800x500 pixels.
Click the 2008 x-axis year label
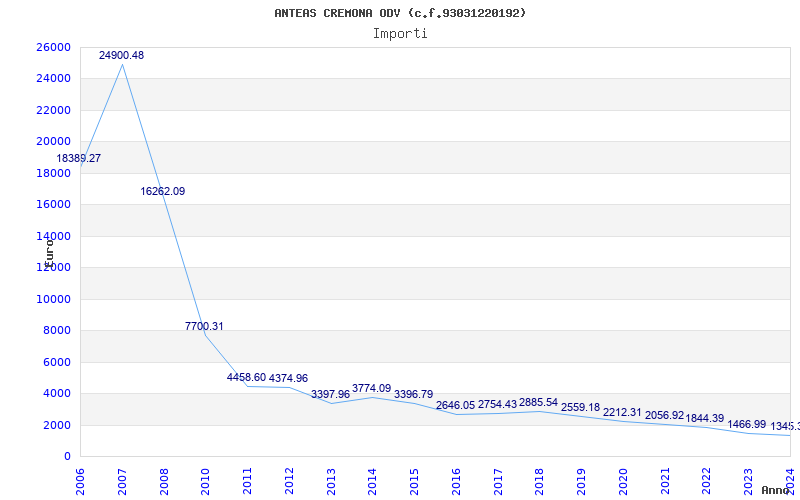click(x=164, y=482)
